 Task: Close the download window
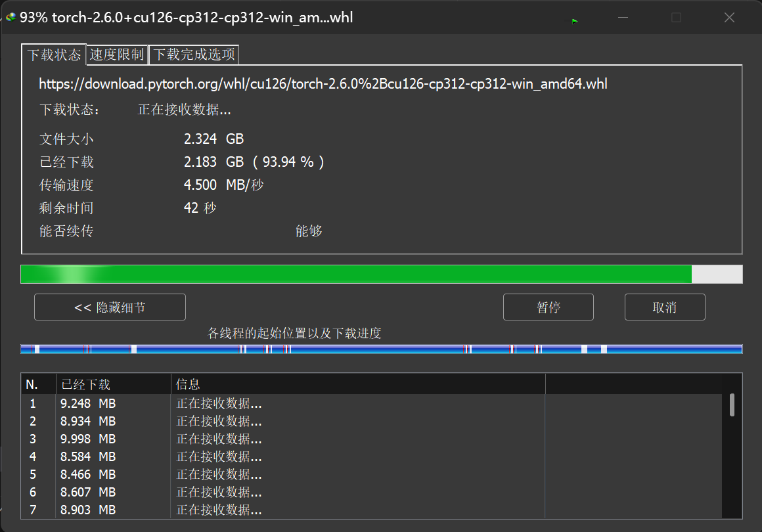click(729, 18)
